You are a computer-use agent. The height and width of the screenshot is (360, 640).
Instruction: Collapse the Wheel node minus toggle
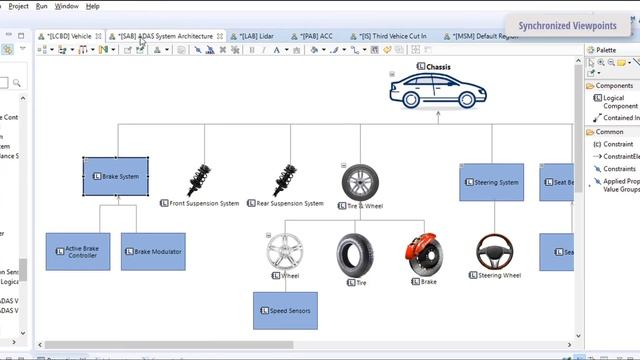point(268,236)
